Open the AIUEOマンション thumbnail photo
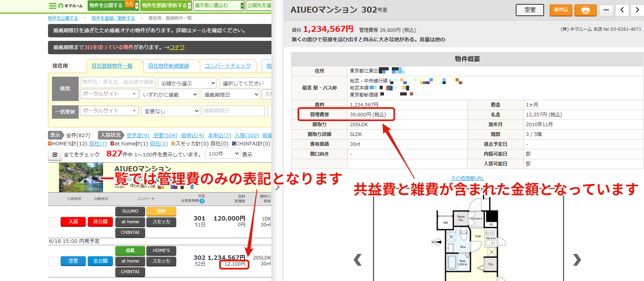This screenshot has height=281, width=644. (81, 177)
